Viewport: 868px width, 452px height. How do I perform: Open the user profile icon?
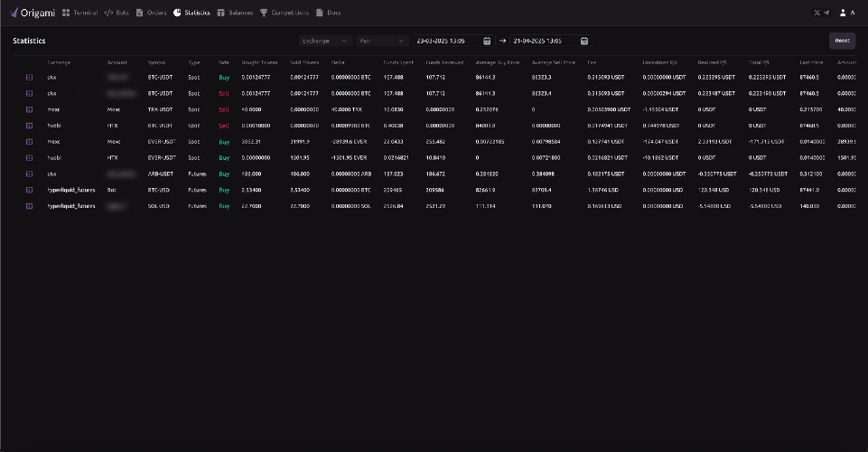point(843,13)
